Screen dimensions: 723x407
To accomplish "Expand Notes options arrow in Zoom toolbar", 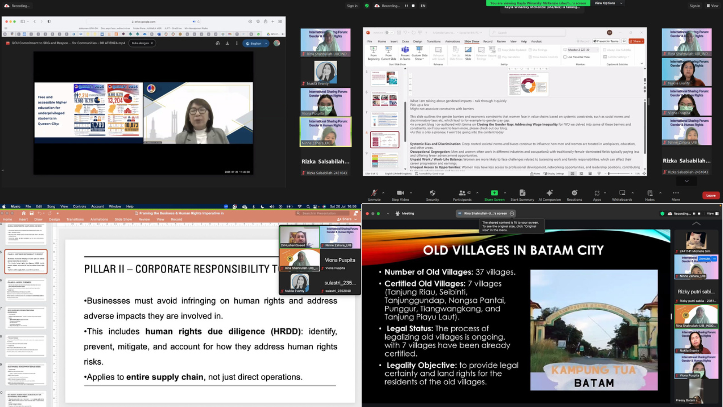I will [660, 193].
